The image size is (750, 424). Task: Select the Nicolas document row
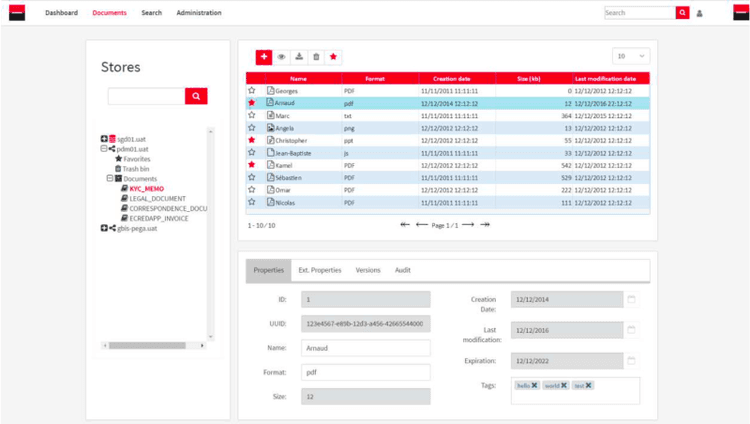pos(448,202)
